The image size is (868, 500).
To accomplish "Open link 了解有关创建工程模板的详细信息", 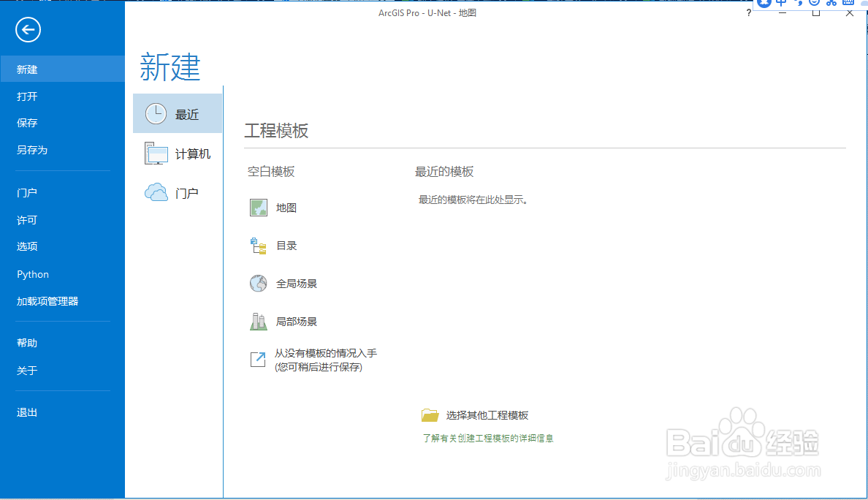I will [487, 438].
